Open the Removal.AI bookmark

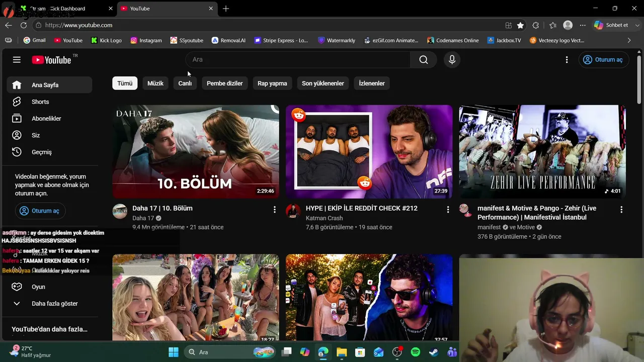[228, 40]
